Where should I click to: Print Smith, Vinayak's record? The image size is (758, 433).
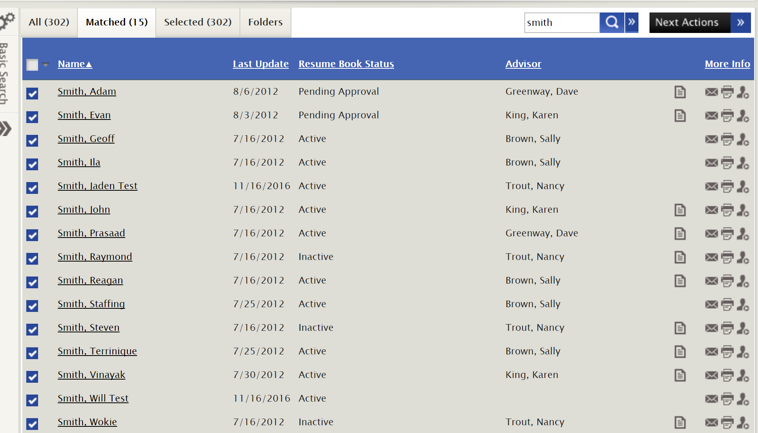point(727,375)
